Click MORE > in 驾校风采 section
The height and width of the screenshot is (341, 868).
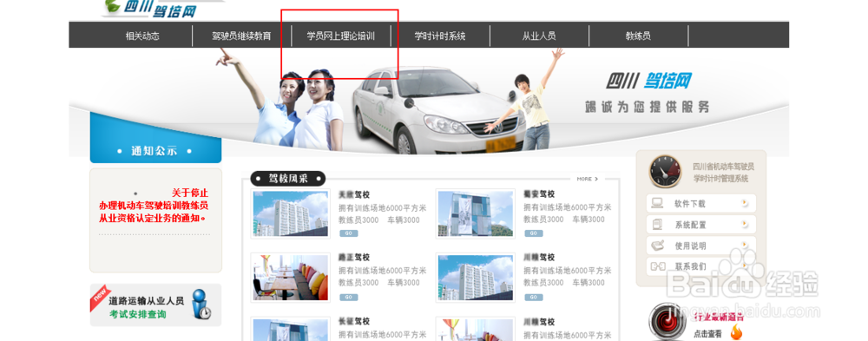(588, 179)
